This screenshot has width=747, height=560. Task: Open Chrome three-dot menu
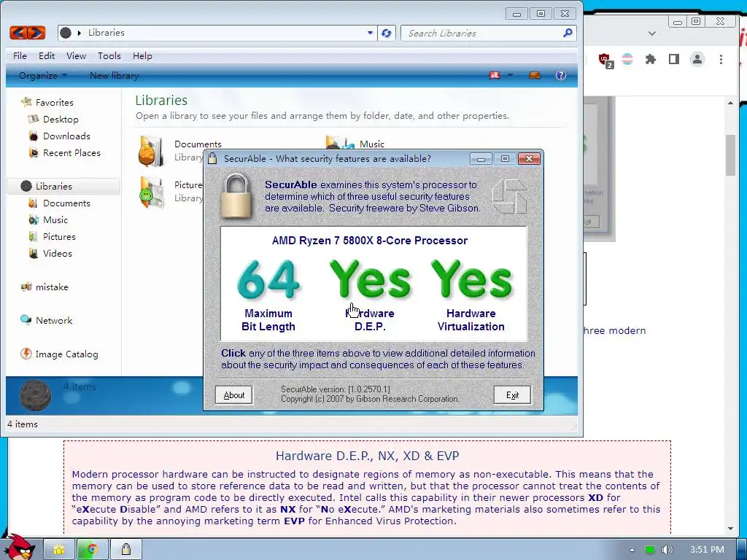(721, 59)
